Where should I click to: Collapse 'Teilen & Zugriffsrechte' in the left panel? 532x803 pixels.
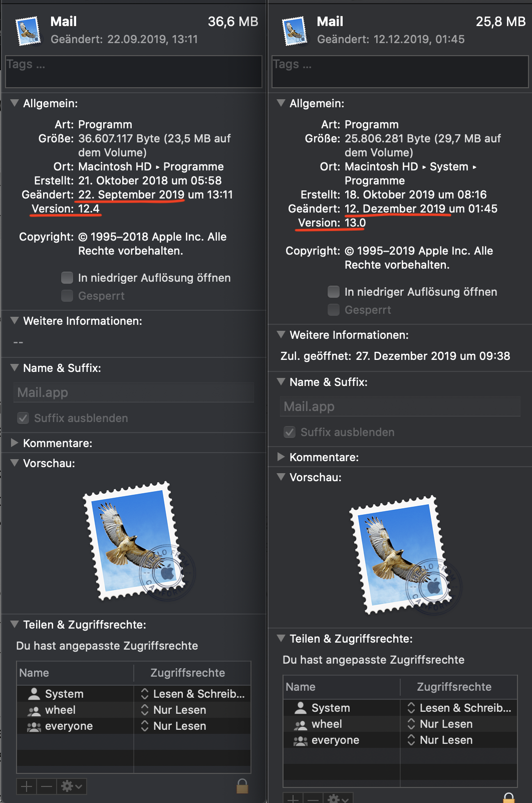[15, 624]
